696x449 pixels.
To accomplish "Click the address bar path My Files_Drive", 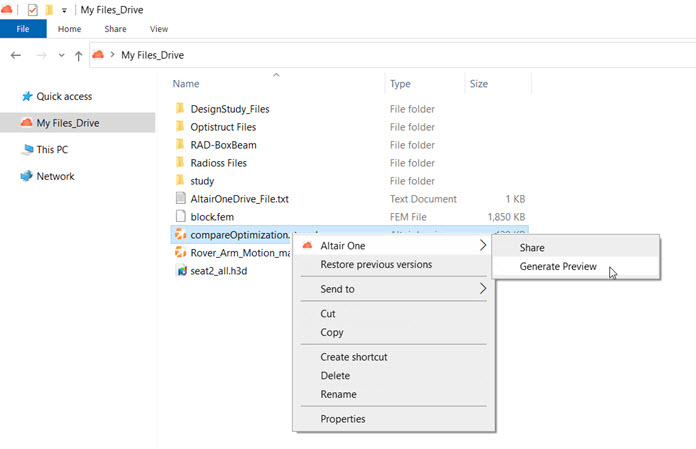I will (152, 55).
